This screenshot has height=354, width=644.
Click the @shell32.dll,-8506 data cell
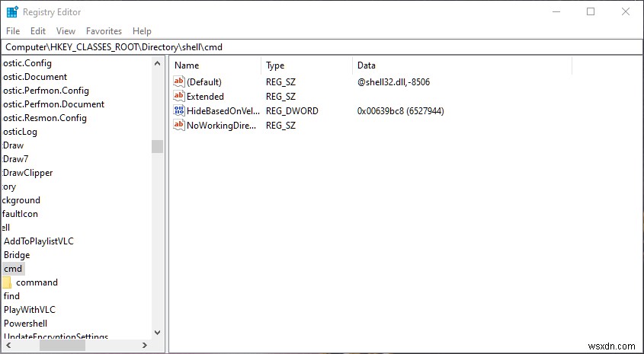pyautogui.click(x=393, y=82)
